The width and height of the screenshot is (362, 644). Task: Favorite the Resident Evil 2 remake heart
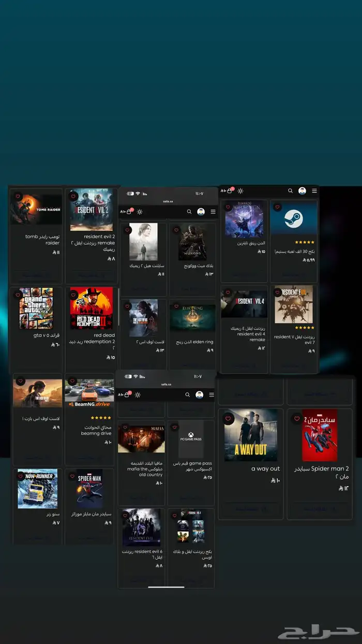[x=73, y=197]
